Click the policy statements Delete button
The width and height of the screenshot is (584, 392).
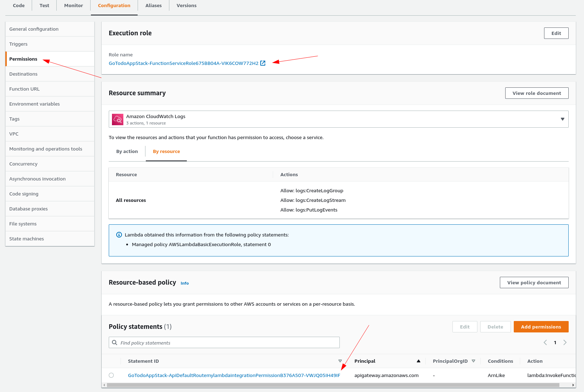pyautogui.click(x=495, y=327)
